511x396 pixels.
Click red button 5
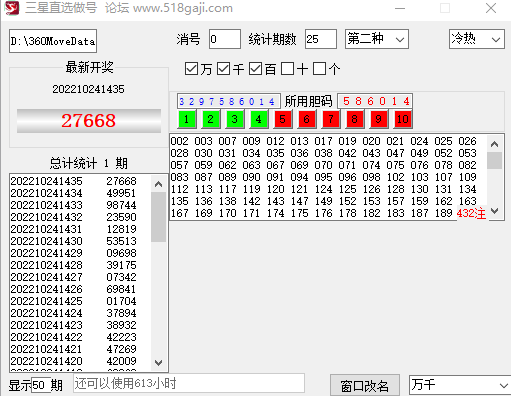tap(282, 119)
